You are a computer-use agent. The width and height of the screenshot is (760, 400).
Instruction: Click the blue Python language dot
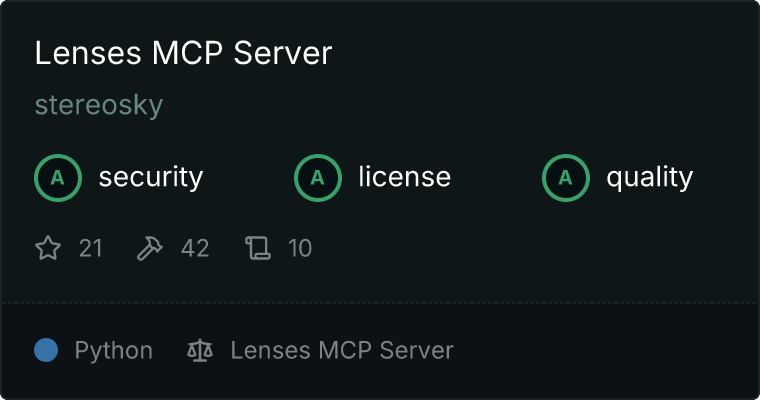click(46, 350)
